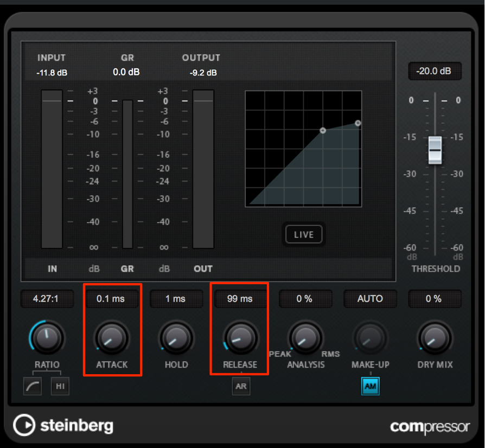Click the 0.1 ms attack value field
Viewport: 485px width, 448px height.
[112, 299]
